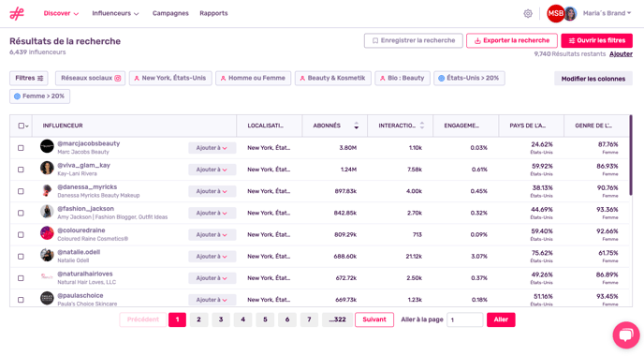
Task: Jump to last page ...322
Action: coord(337,319)
